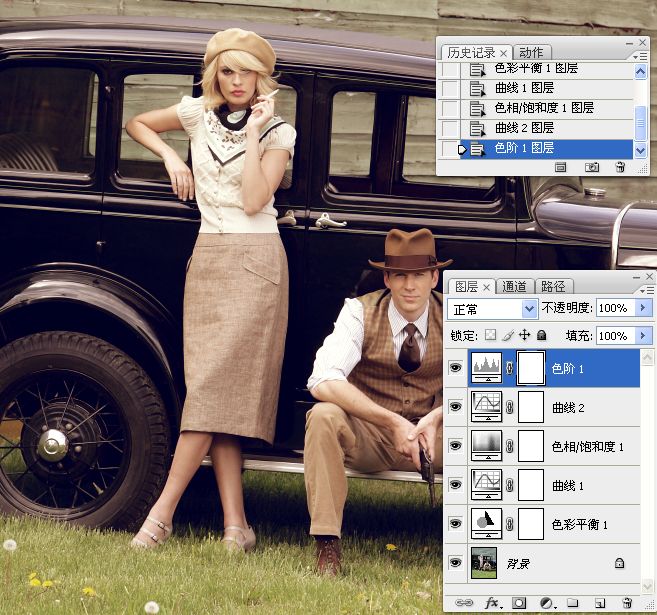Set history brush source at 色相/饱和度 1 图层
The height and width of the screenshot is (615, 657).
[x=451, y=108]
